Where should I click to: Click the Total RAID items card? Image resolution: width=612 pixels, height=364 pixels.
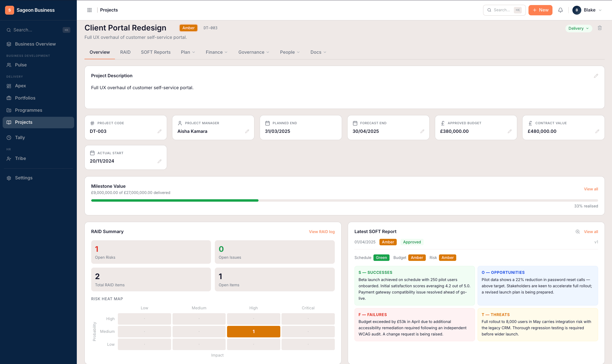pyautogui.click(x=151, y=280)
